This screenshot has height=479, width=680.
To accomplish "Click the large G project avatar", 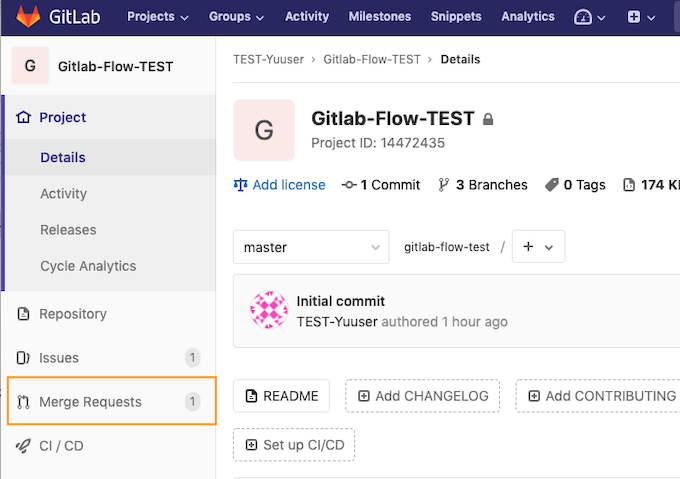I will point(264,130).
